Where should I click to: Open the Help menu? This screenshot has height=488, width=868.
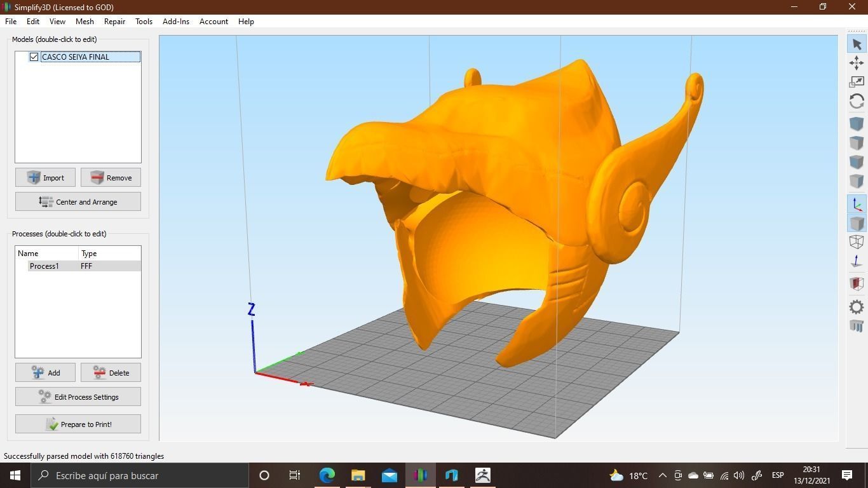point(246,22)
